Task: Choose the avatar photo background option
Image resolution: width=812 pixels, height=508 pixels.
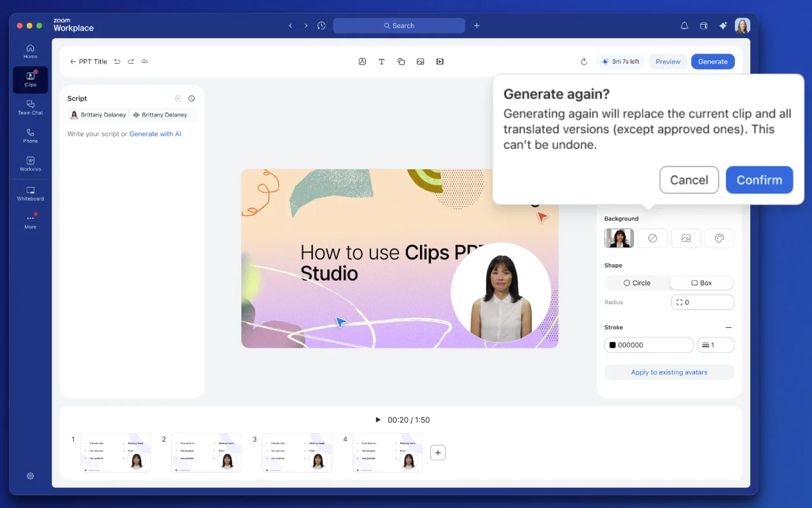Action: (x=619, y=238)
